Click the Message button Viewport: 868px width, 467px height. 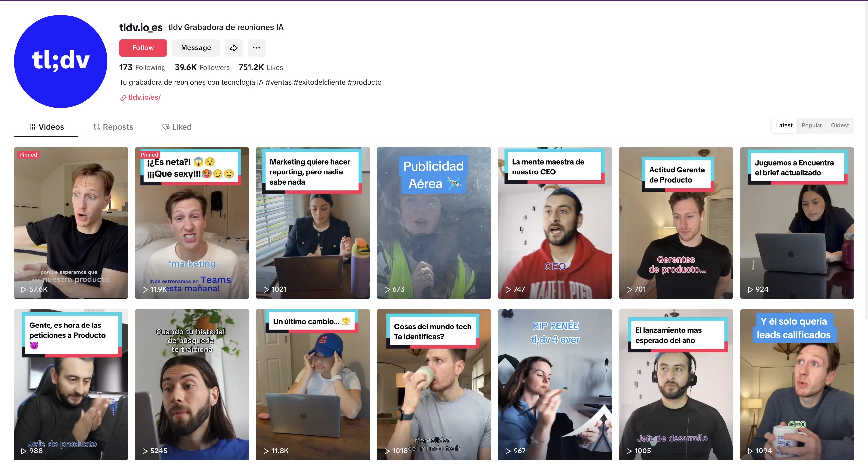196,48
